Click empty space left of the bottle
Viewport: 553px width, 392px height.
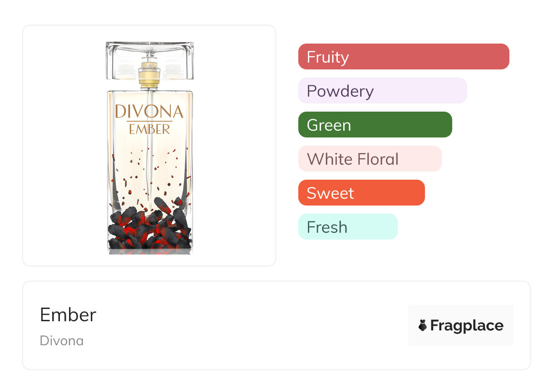[x=64, y=145]
